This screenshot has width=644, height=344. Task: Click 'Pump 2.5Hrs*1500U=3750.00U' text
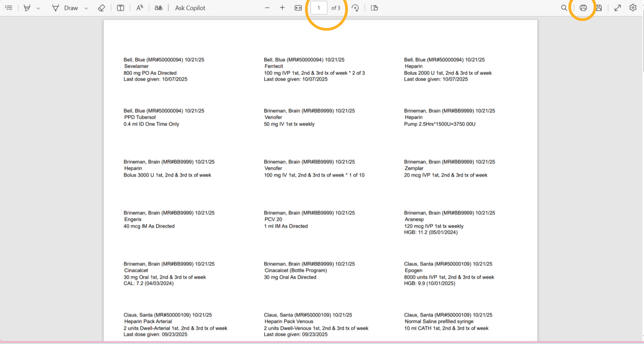(440, 124)
